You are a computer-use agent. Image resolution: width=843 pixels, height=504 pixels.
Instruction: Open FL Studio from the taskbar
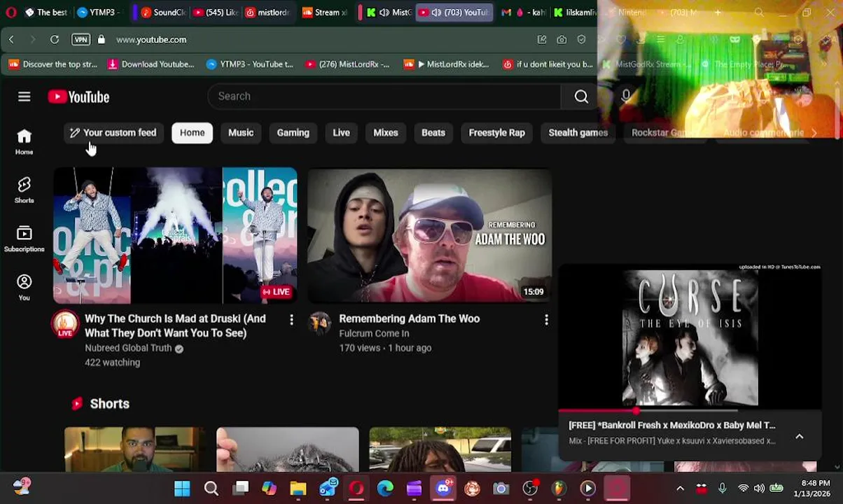pos(559,488)
